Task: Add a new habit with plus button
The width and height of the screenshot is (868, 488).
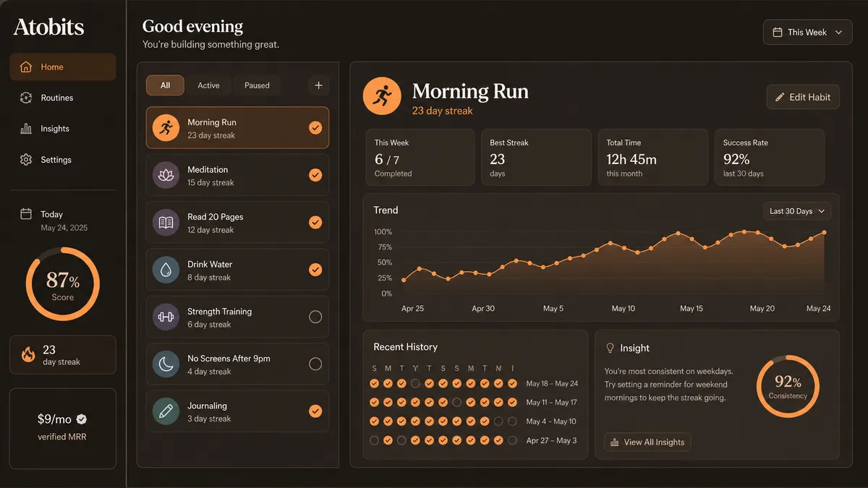Action: (x=318, y=85)
